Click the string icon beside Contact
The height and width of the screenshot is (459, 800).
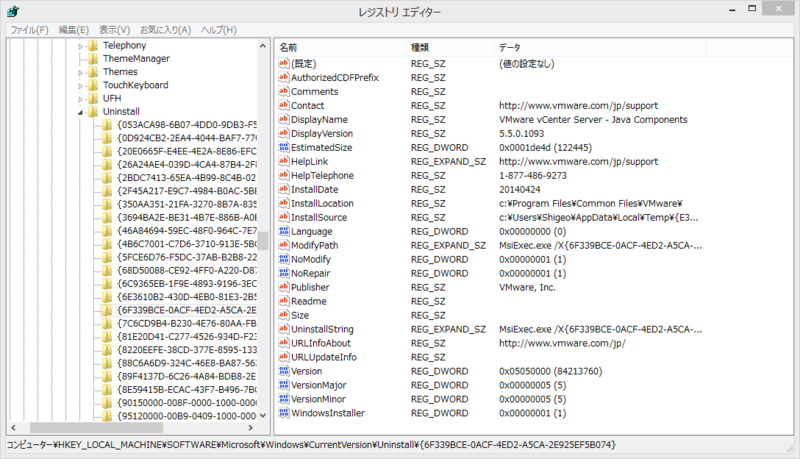click(x=284, y=105)
